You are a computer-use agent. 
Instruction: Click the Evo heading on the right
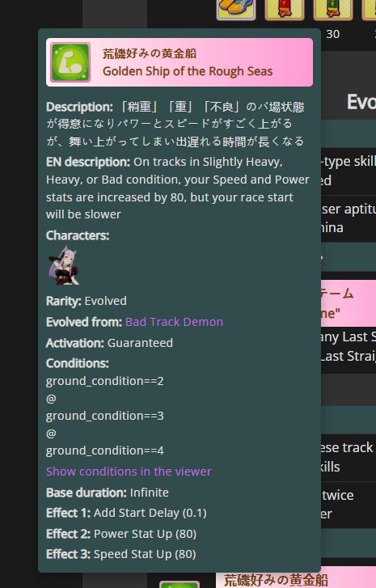coord(361,102)
